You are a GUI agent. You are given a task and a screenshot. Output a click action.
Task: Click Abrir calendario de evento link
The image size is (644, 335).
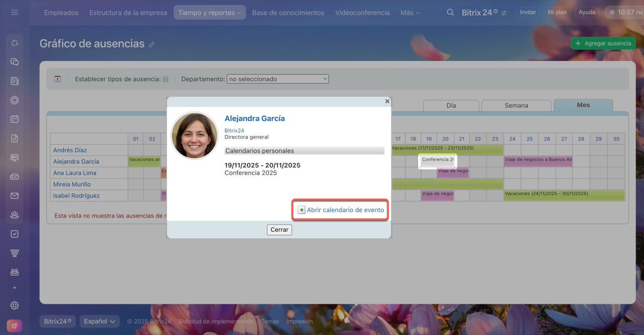[x=345, y=210]
